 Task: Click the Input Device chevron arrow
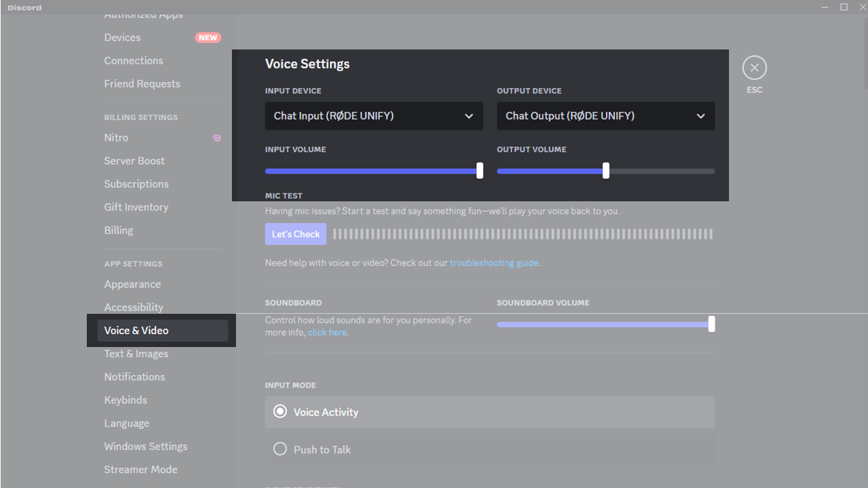[x=469, y=116]
